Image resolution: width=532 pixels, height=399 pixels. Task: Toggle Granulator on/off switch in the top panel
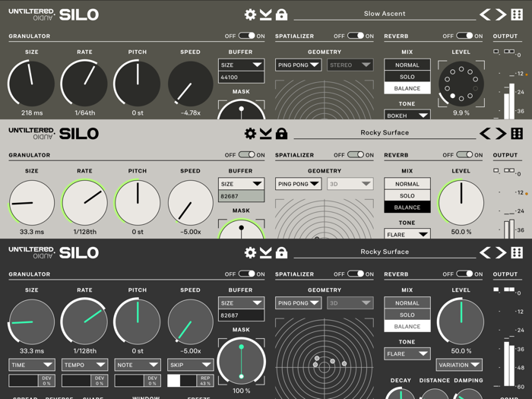tap(247, 36)
